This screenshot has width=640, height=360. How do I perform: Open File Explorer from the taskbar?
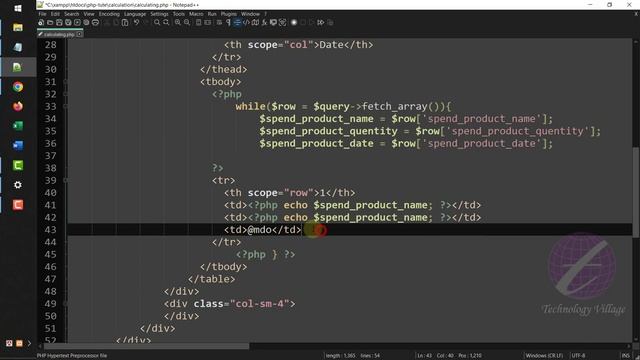point(18,27)
